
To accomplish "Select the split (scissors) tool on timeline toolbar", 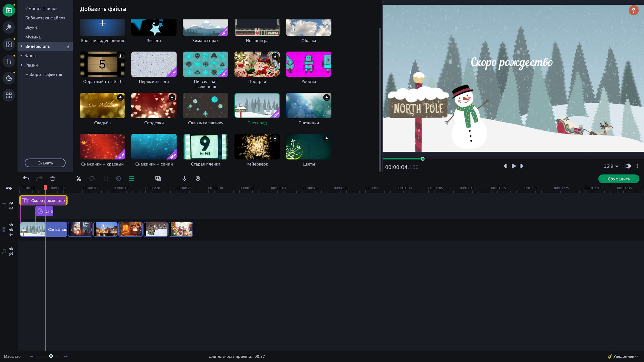I will [x=79, y=179].
